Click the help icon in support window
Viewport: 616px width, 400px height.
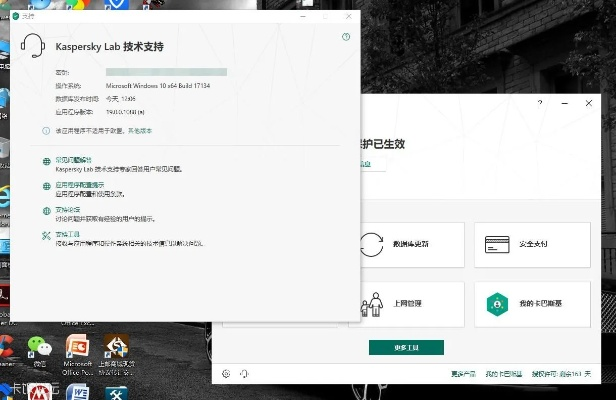click(x=346, y=37)
